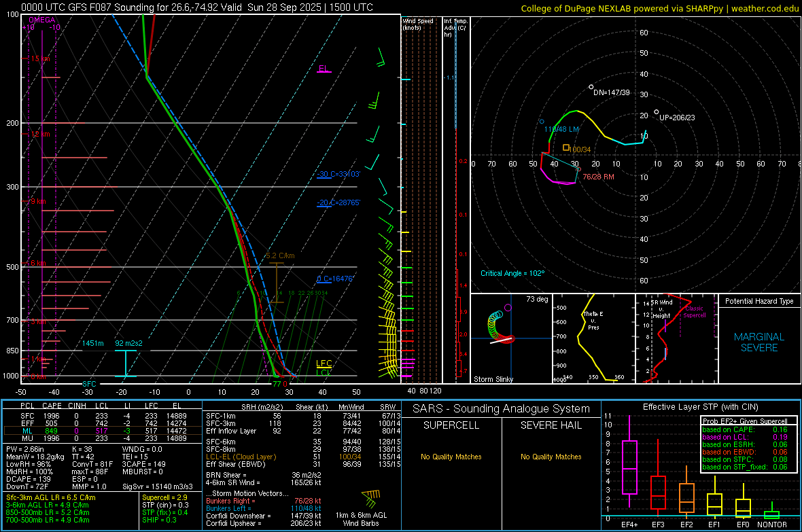The width and height of the screenshot is (802, 532).
Task: Click the SARS - Sounding Analogue System title
Action: pos(502,409)
